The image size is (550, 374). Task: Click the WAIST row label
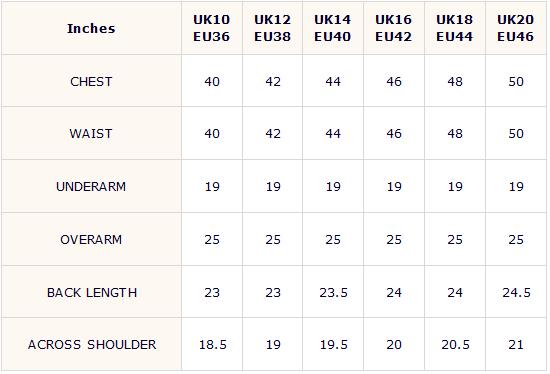pyautogui.click(x=91, y=133)
